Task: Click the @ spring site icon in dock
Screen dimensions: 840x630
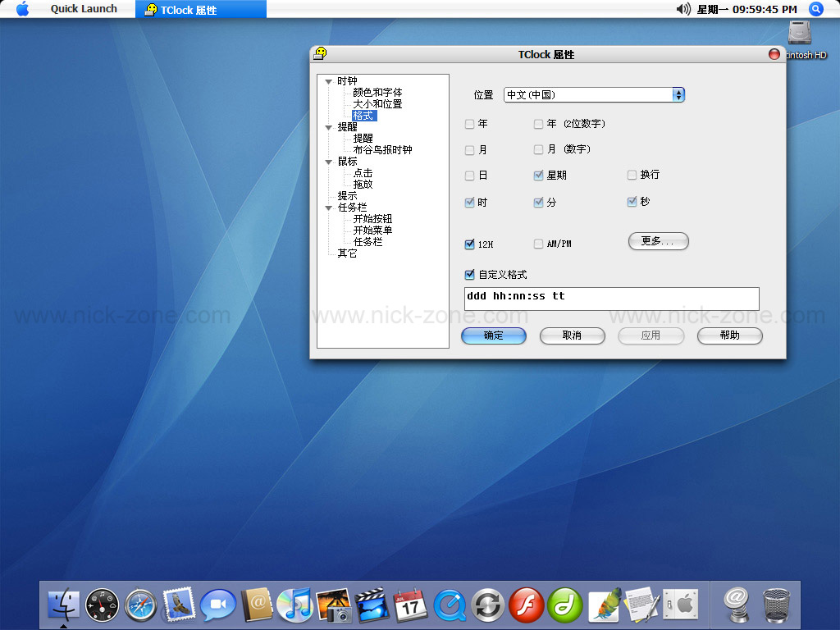Action: [x=737, y=605]
